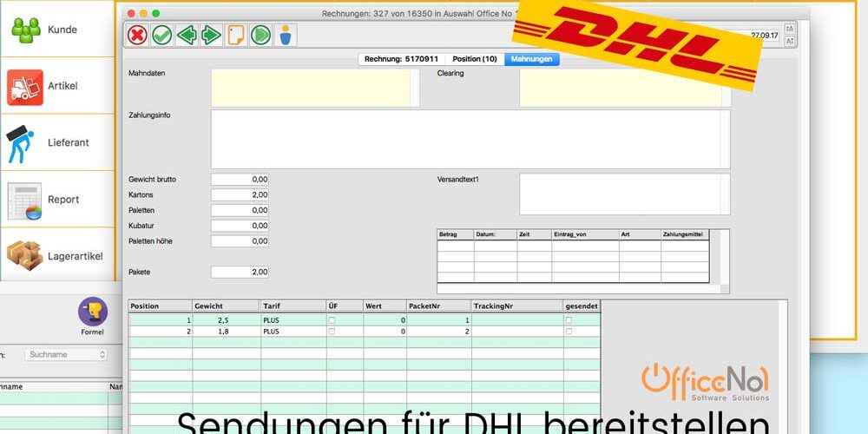Viewport: 868px width, 434px height.
Task: Go to next invoice with right arrow
Action: (x=211, y=35)
